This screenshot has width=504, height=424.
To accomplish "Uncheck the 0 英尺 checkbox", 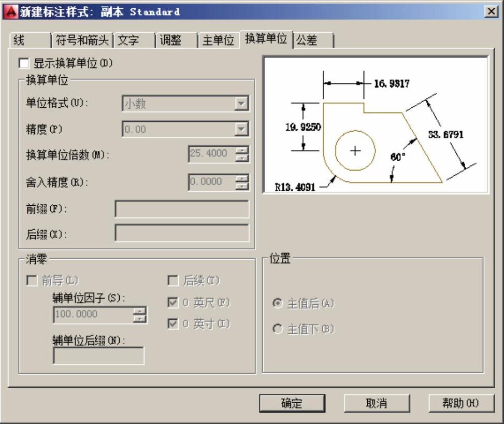I will tap(173, 303).
